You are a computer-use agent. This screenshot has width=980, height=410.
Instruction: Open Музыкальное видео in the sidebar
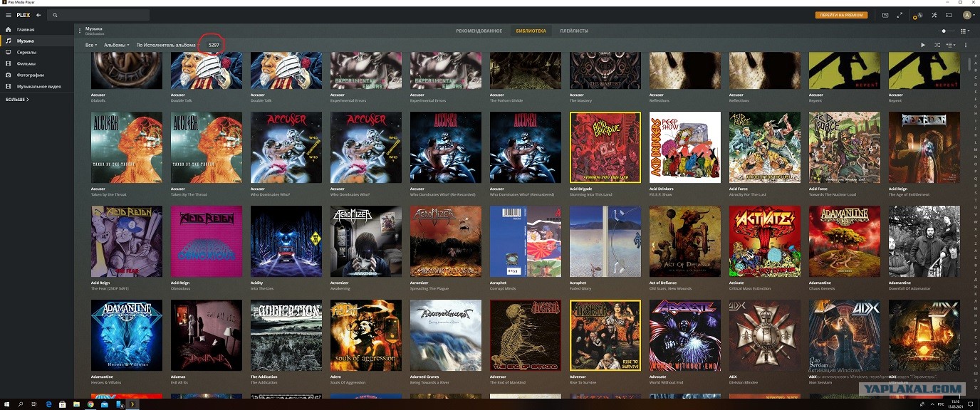pos(37,87)
